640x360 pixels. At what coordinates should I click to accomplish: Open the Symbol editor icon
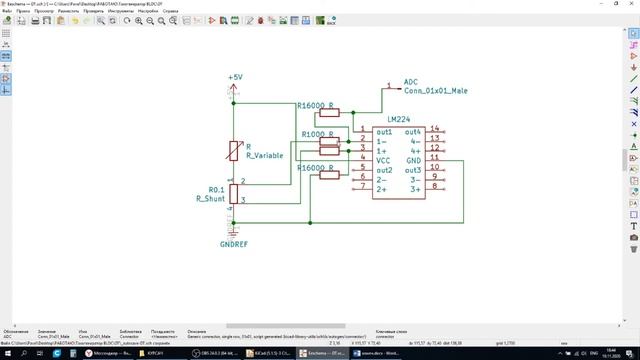click(x=211, y=20)
